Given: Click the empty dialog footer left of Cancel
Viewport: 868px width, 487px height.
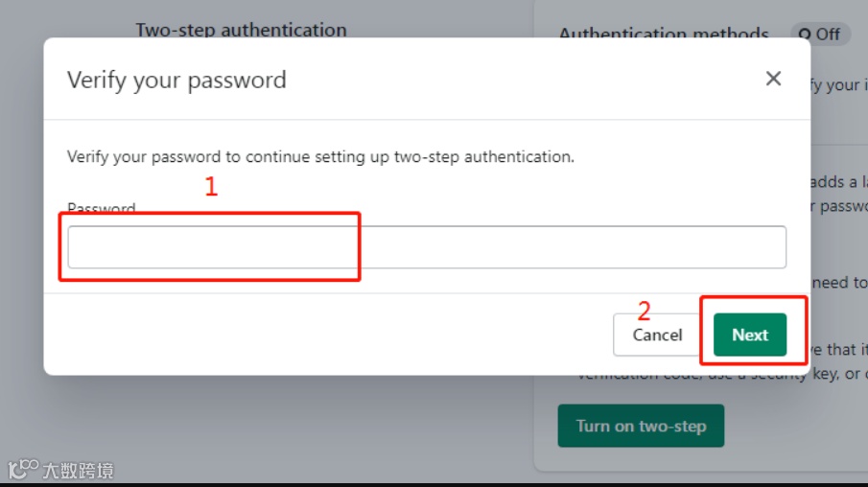Looking at the screenshot, I should point(326,335).
